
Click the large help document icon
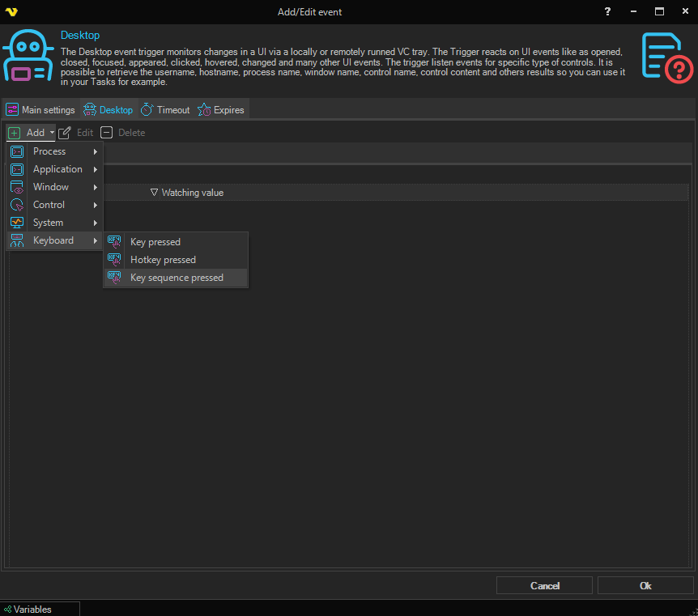(x=666, y=57)
